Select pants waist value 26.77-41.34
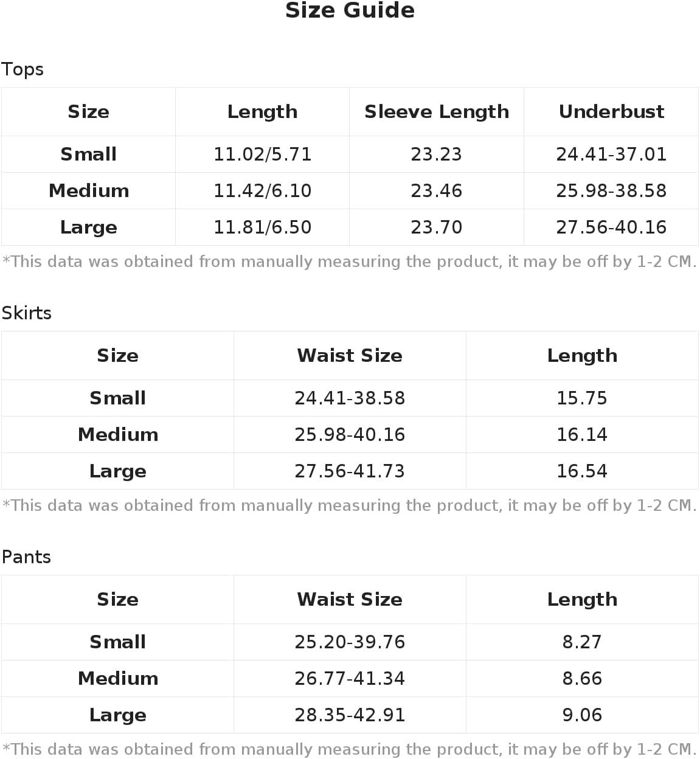Screen dimensions: 700x759 click(350, 679)
